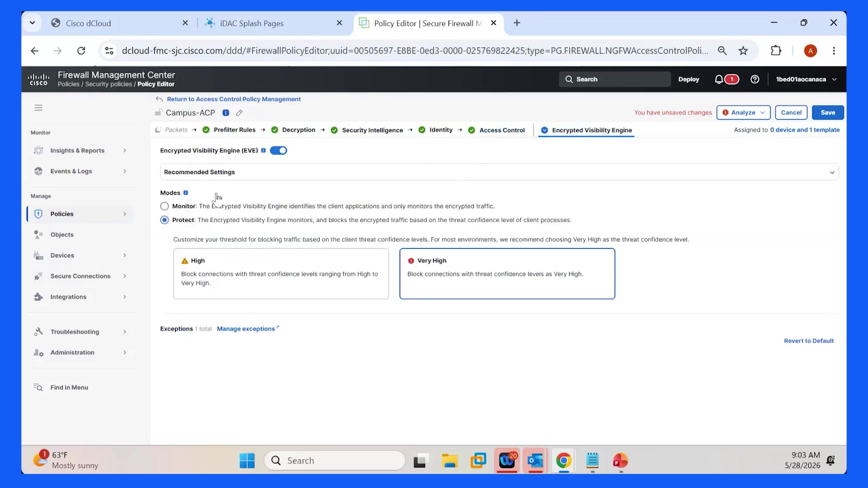Expand the user account menu 1bed01aocanaca
This screenshot has width=868, height=488.
point(806,80)
